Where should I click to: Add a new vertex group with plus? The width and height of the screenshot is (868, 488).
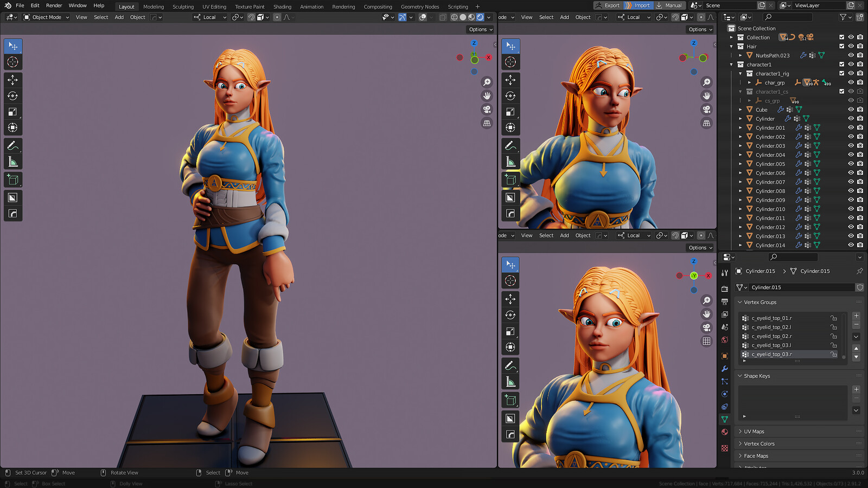point(856,316)
